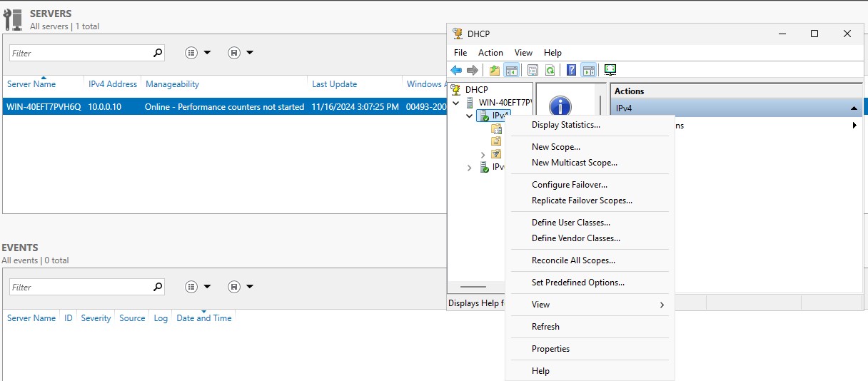Click the Up One Level folder icon

coord(495,70)
